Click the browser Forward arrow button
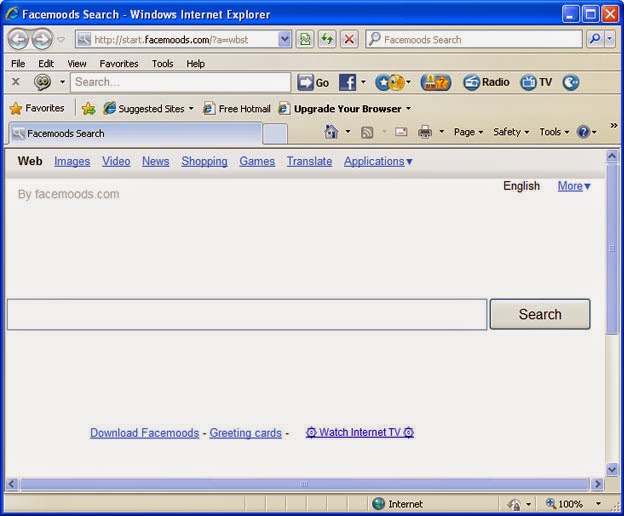The width and height of the screenshot is (624, 516). [x=42, y=39]
